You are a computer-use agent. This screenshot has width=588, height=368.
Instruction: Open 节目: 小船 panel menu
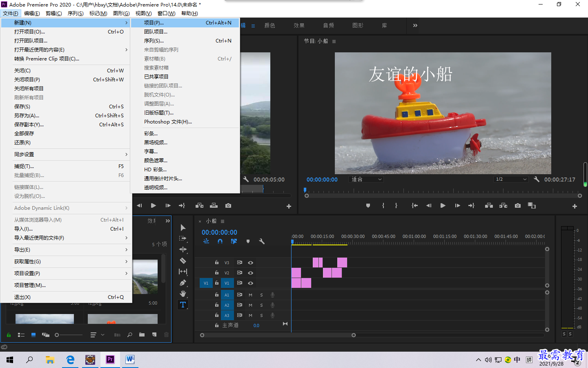(334, 41)
